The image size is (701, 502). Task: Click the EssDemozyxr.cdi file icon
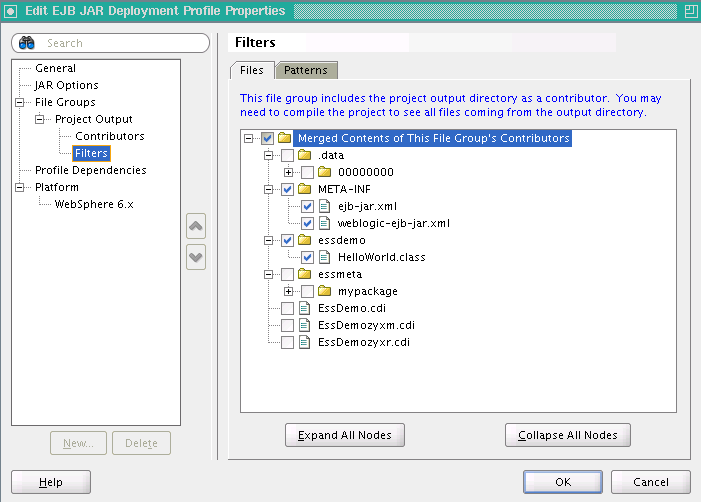coord(304,342)
